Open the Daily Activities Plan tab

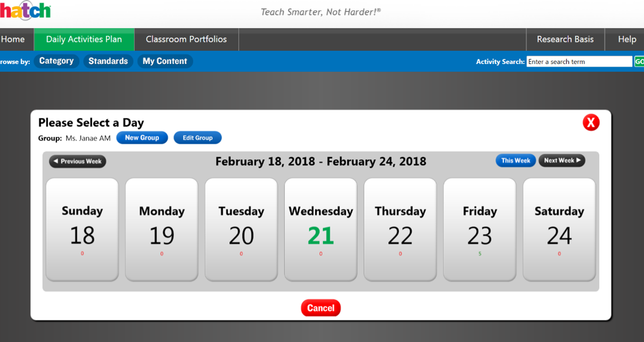[84, 39]
